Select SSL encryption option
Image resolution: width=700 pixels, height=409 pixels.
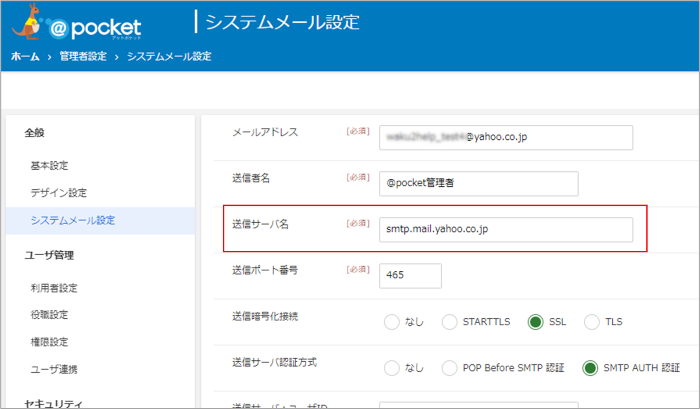click(535, 322)
